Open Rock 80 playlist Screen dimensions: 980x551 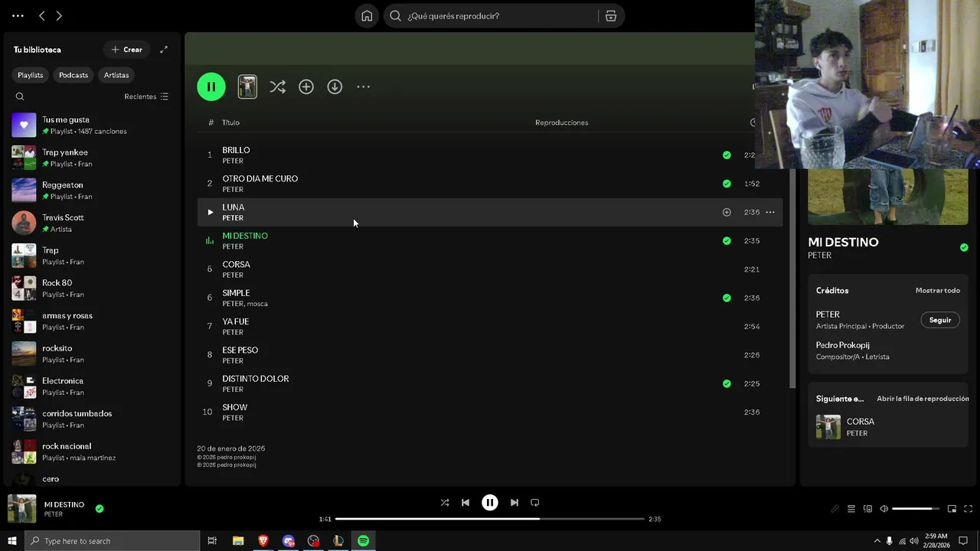click(x=92, y=289)
